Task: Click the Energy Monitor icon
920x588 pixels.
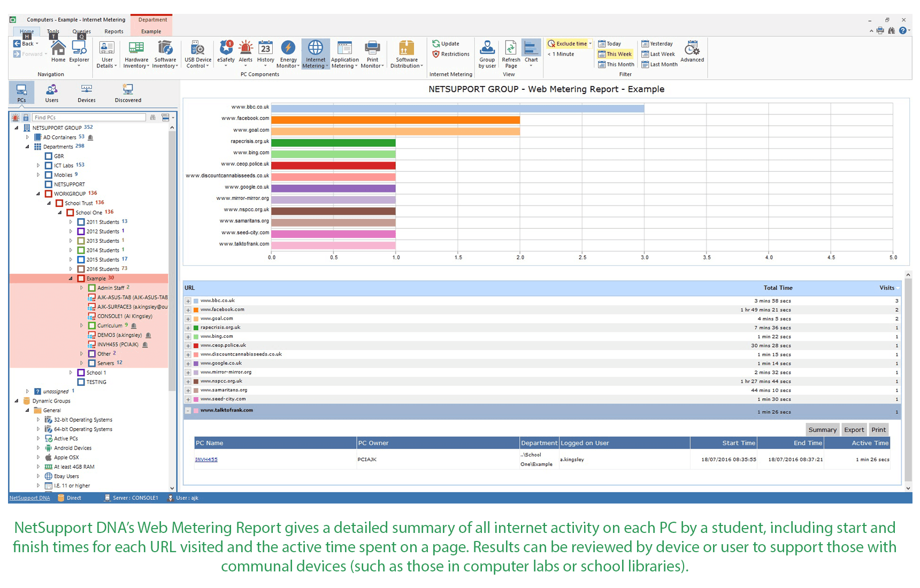Action: (288, 52)
